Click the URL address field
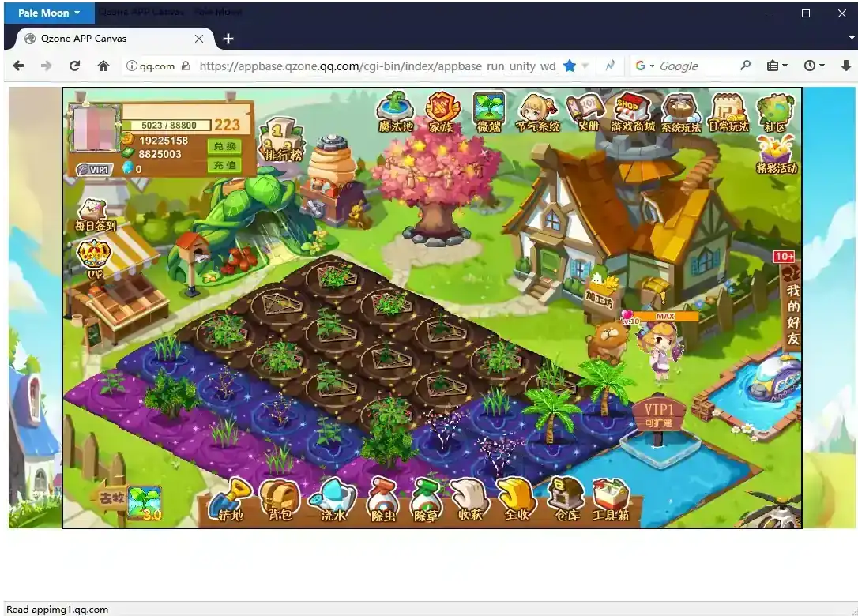The image size is (858, 616). [x=378, y=66]
